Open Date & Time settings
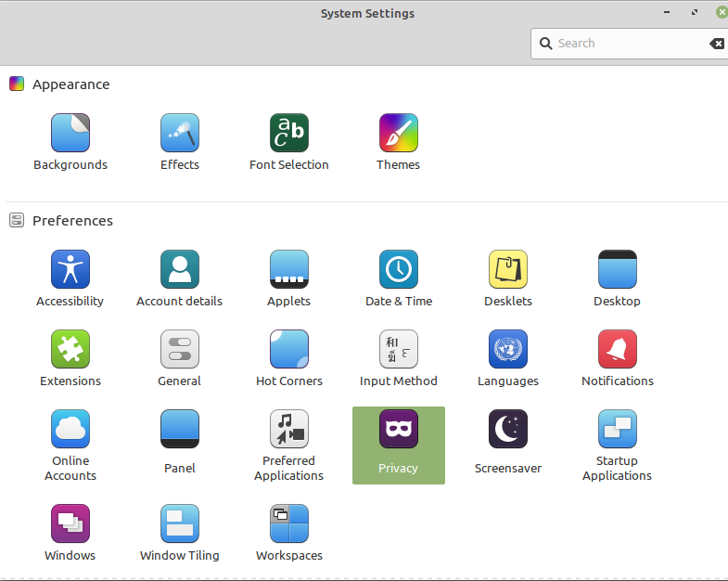The width and height of the screenshot is (728, 581). tap(399, 270)
